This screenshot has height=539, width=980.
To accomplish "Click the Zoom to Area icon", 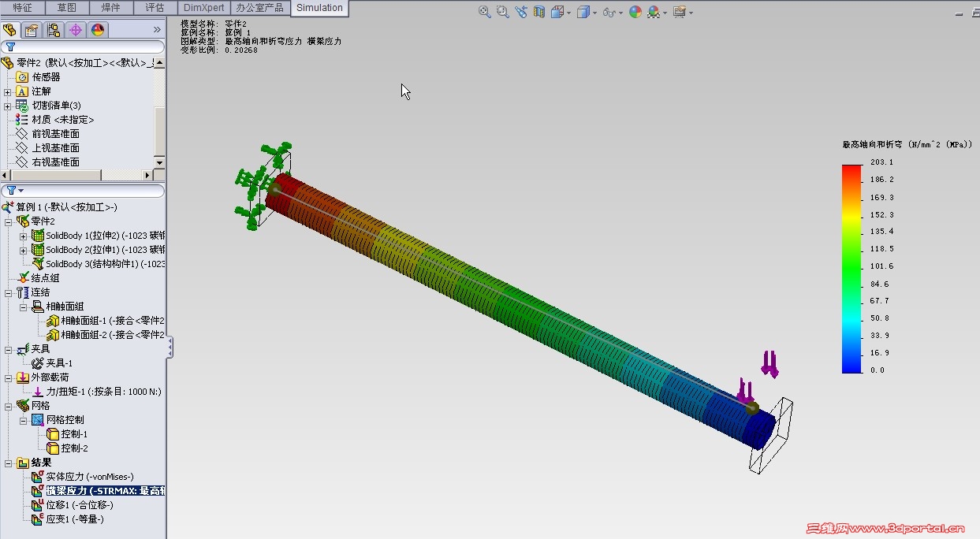I will click(502, 12).
